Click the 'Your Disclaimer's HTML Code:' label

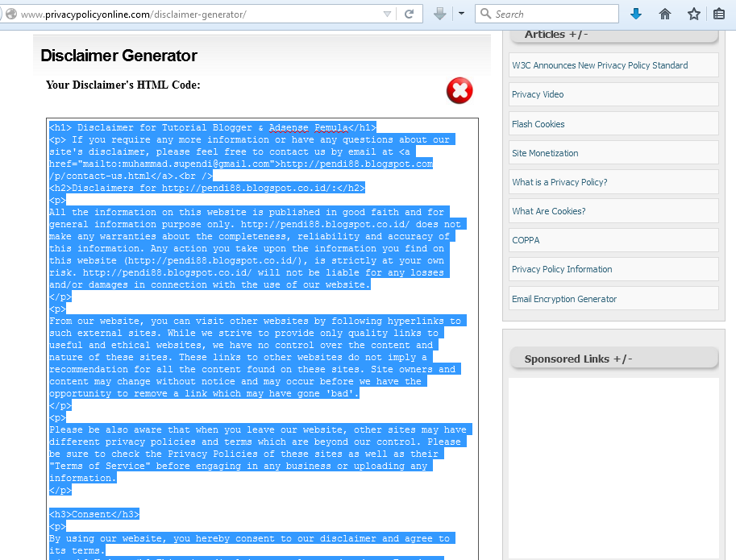pos(123,85)
